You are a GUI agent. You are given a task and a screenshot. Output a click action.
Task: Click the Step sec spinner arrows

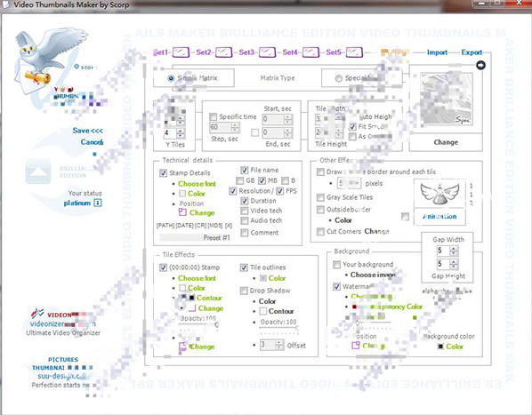(x=235, y=127)
